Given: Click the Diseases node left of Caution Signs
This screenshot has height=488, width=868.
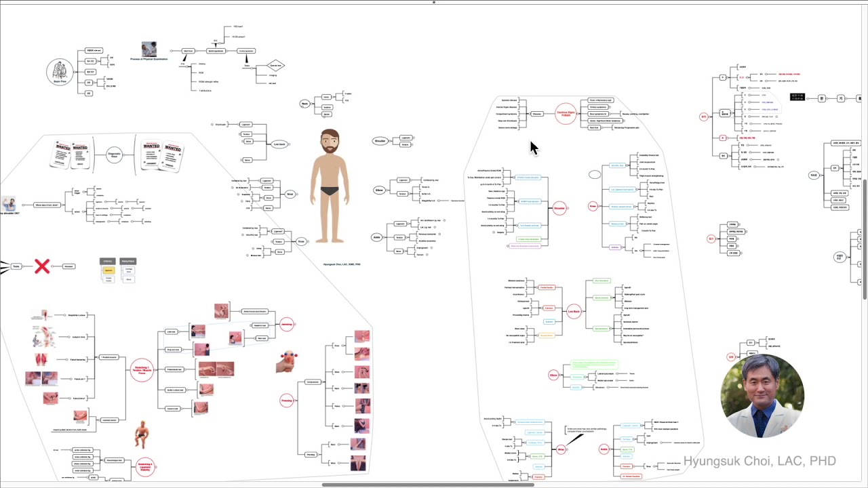Looking at the screenshot, I should pos(536,114).
